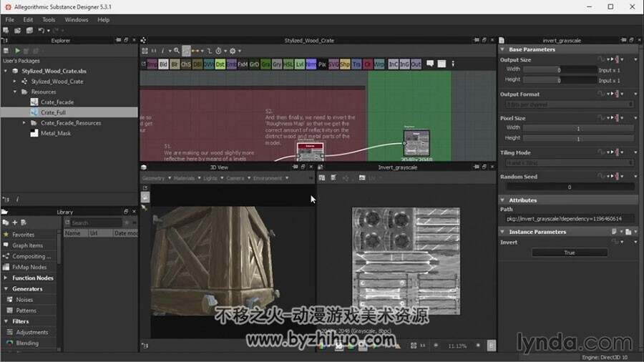
Task: Add a Gradient Map (GrD) node
Action: point(254,64)
